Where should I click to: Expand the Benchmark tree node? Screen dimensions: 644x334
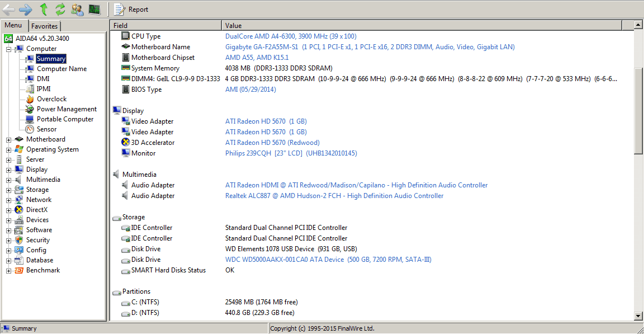(8, 271)
